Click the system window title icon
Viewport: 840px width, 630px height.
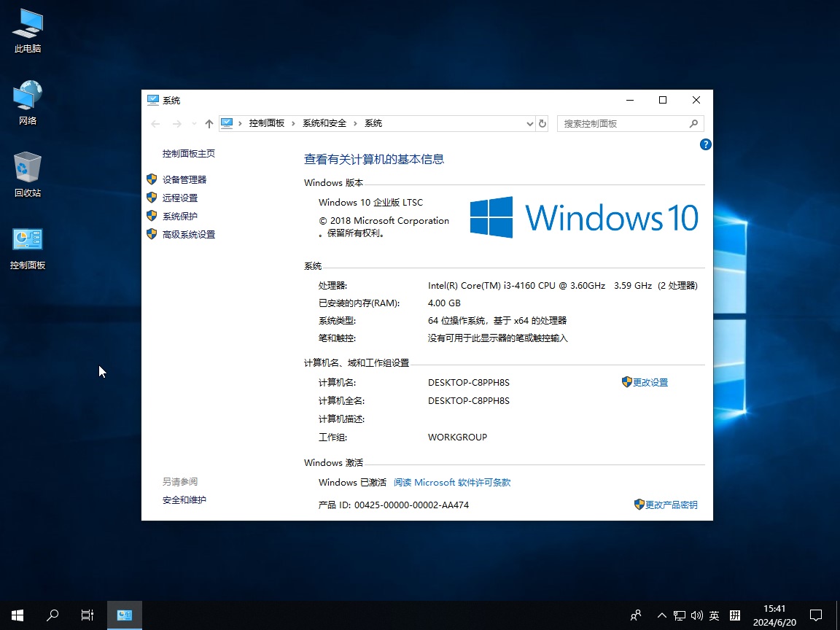point(152,100)
